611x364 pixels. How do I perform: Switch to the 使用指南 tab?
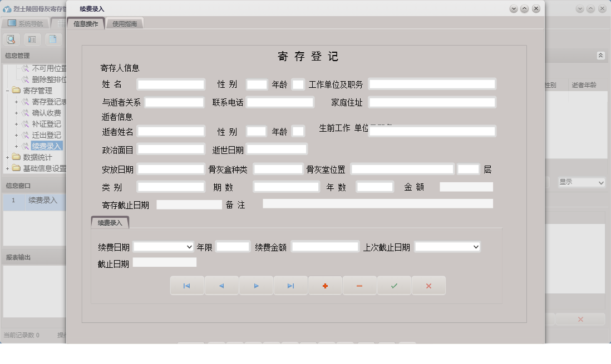(125, 23)
